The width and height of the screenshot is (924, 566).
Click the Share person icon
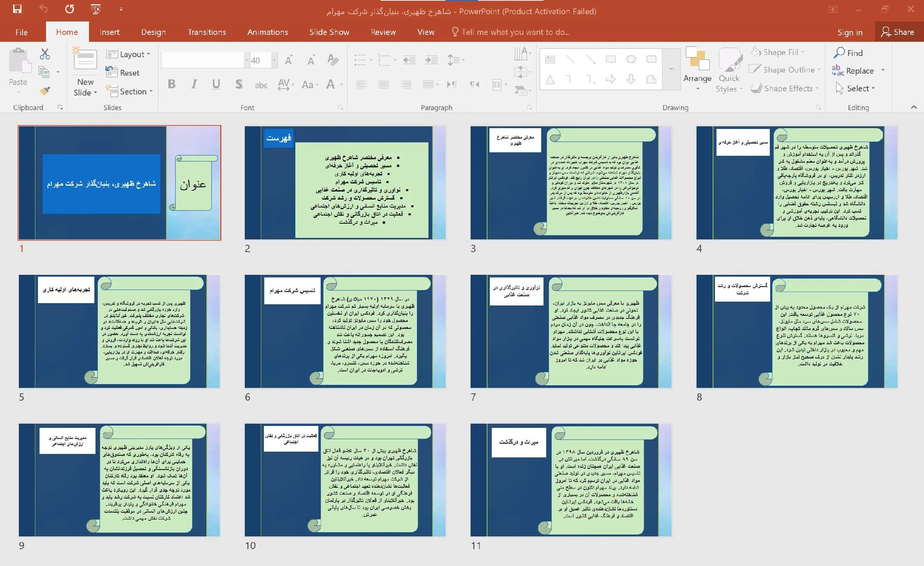[x=886, y=32]
